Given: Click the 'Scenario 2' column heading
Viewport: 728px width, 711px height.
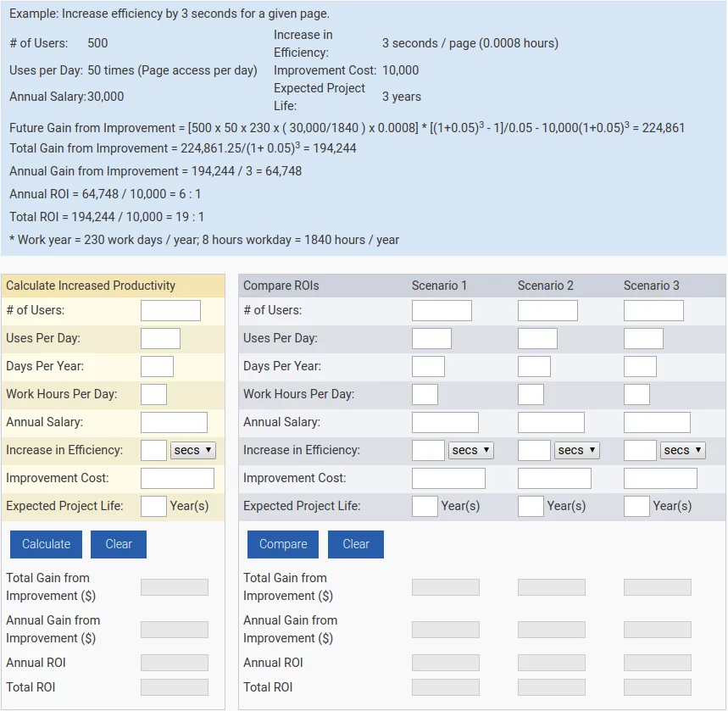Looking at the screenshot, I should (546, 286).
